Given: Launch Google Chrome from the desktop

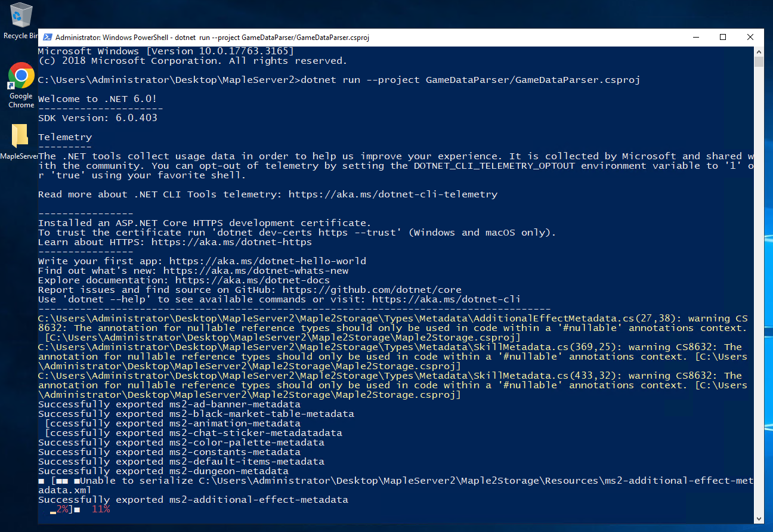Looking at the screenshot, I should [21, 85].
